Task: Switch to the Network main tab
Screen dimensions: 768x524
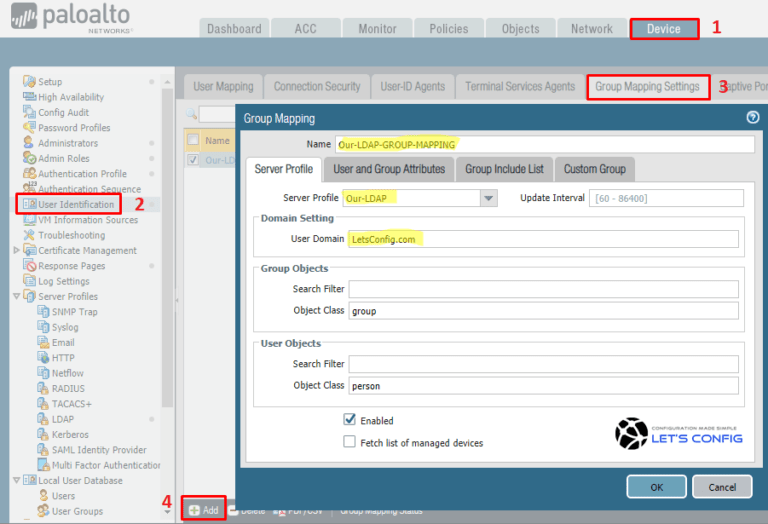Action: 592,28
